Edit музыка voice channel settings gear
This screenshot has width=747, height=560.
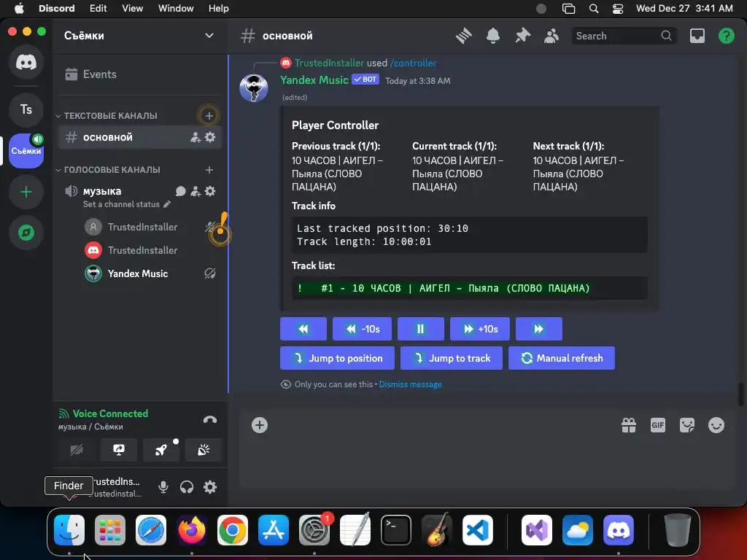(210, 191)
